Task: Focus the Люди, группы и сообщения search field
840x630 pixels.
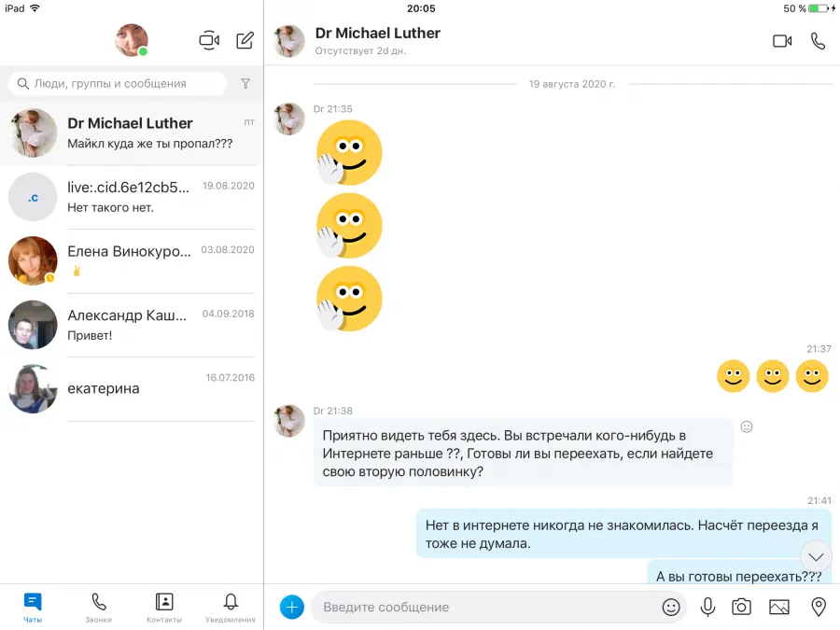Action: point(118,84)
